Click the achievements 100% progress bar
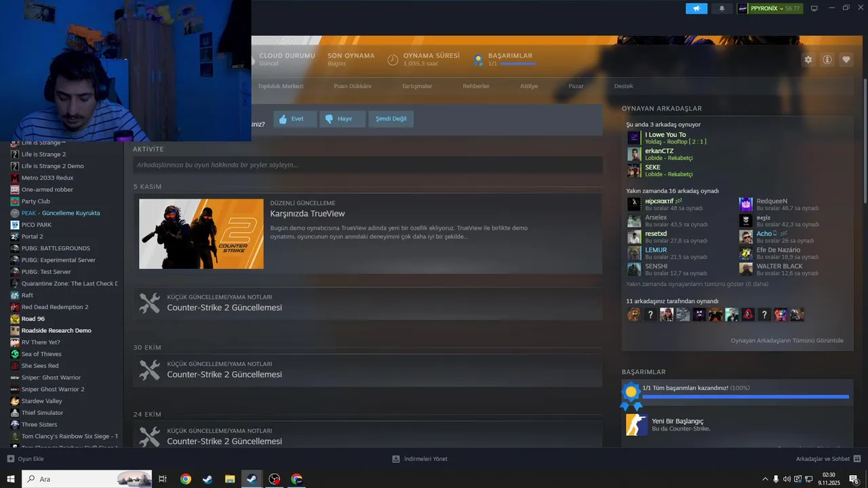868x488 pixels. pos(745,396)
